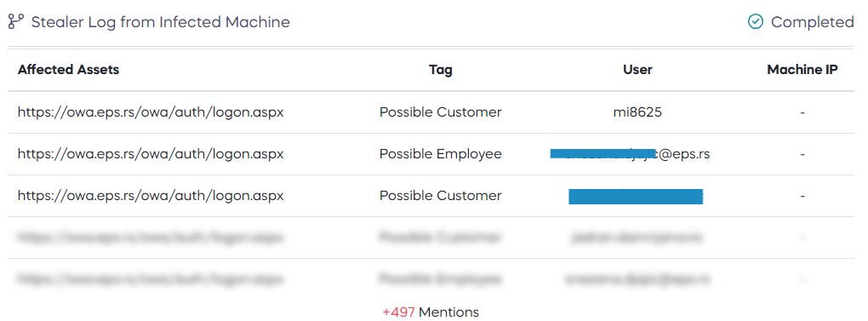The image size is (868, 321).
Task: Click Possible Customer tag in third row
Action: [441, 195]
